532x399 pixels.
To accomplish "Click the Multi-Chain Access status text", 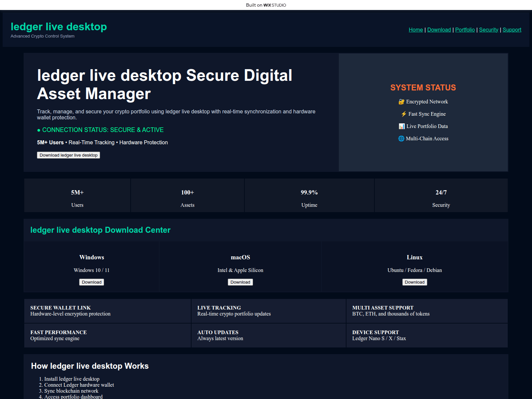I will click(x=427, y=139).
